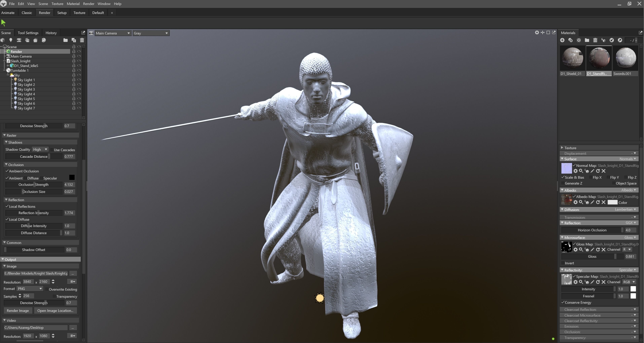The height and width of the screenshot is (343, 644).
Task: Duplicate the selected material
Action: click(571, 40)
